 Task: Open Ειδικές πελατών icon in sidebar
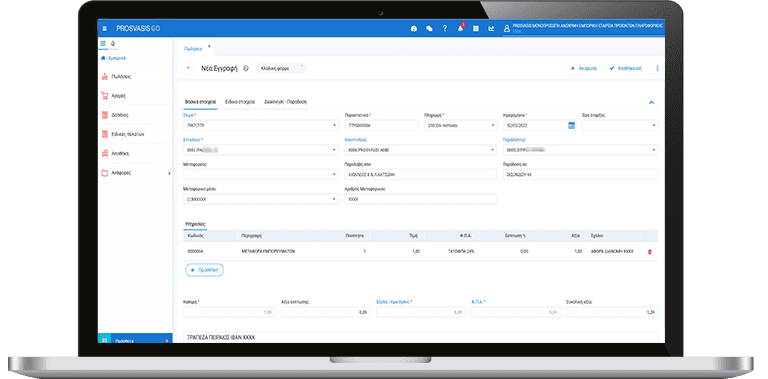pyautogui.click(x=105, y=134)
